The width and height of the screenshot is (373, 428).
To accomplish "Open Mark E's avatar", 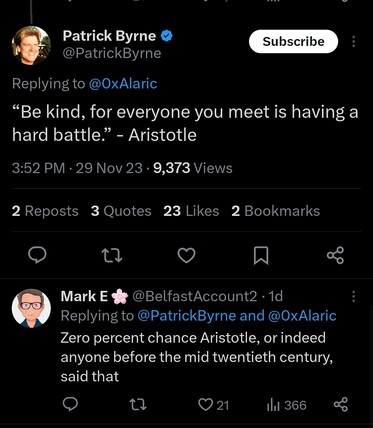I will (31, 308).
